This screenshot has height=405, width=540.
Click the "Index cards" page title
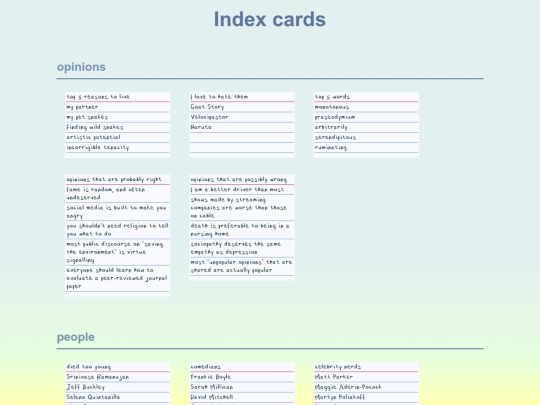coord(270,19)
